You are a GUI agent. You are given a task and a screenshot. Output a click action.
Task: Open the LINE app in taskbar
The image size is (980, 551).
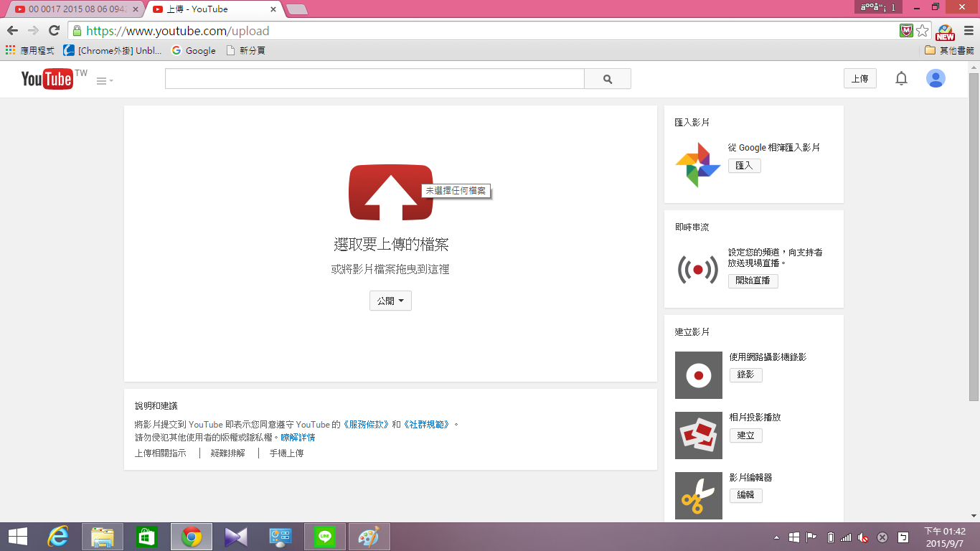point(325,537)
